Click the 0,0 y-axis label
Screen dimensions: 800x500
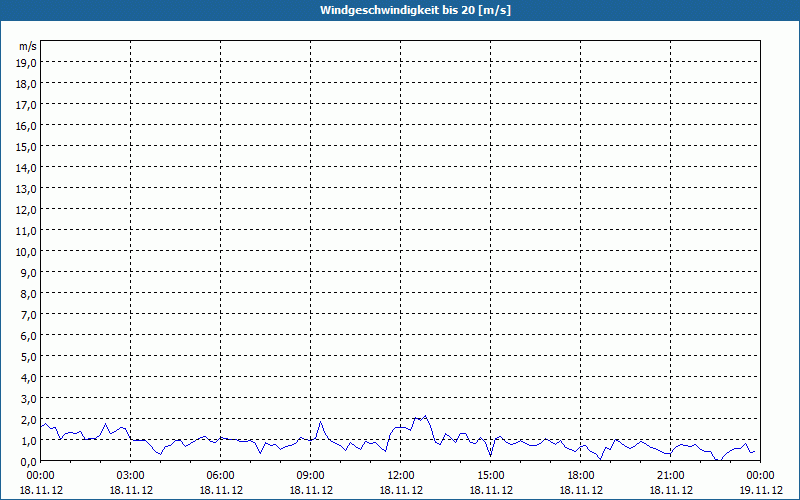pyautogui.click(x=28, y=462)
